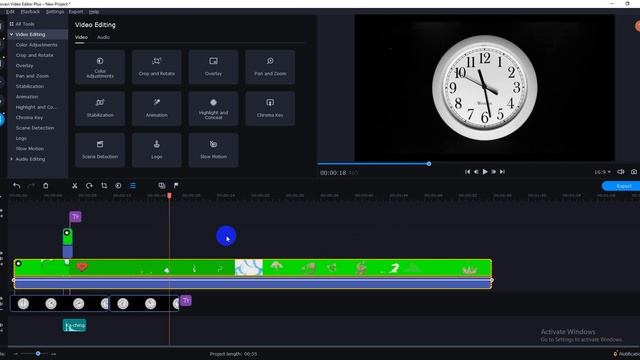Select the purple title clip after the clocks
Image resolution: width=640 pixels, height=360 pixels.
click(x=186, y=301)
